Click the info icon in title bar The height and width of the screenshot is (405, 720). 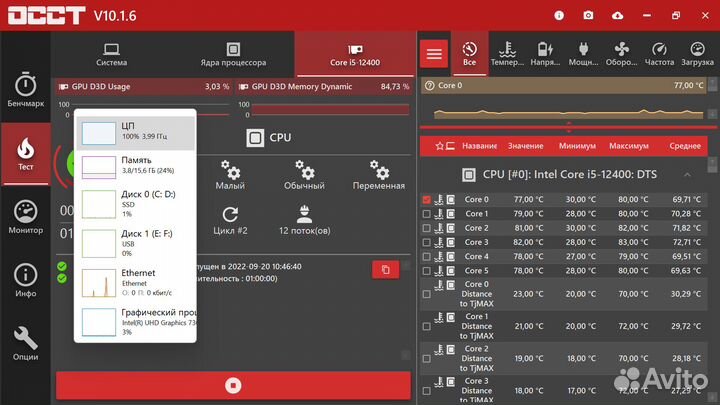[x=559, y=16]
